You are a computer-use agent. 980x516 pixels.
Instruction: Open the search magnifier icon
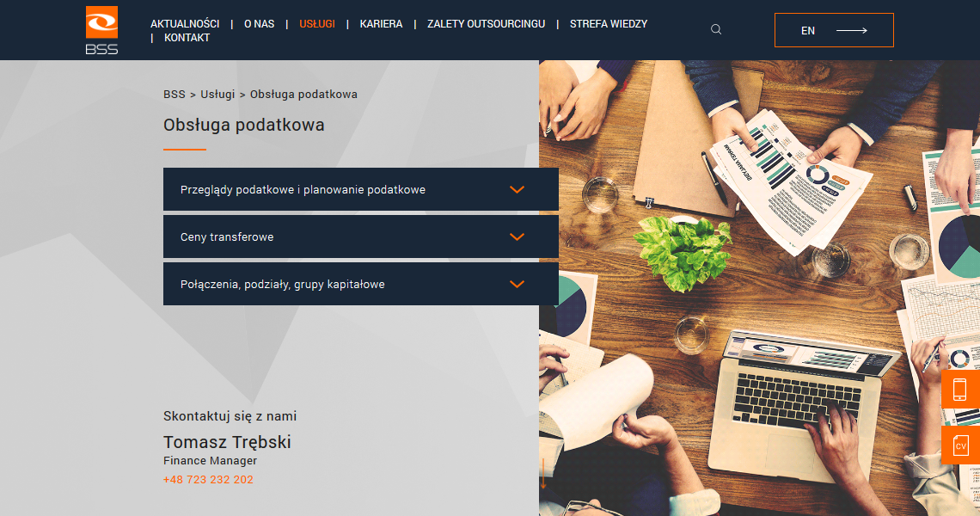(716, 29)
